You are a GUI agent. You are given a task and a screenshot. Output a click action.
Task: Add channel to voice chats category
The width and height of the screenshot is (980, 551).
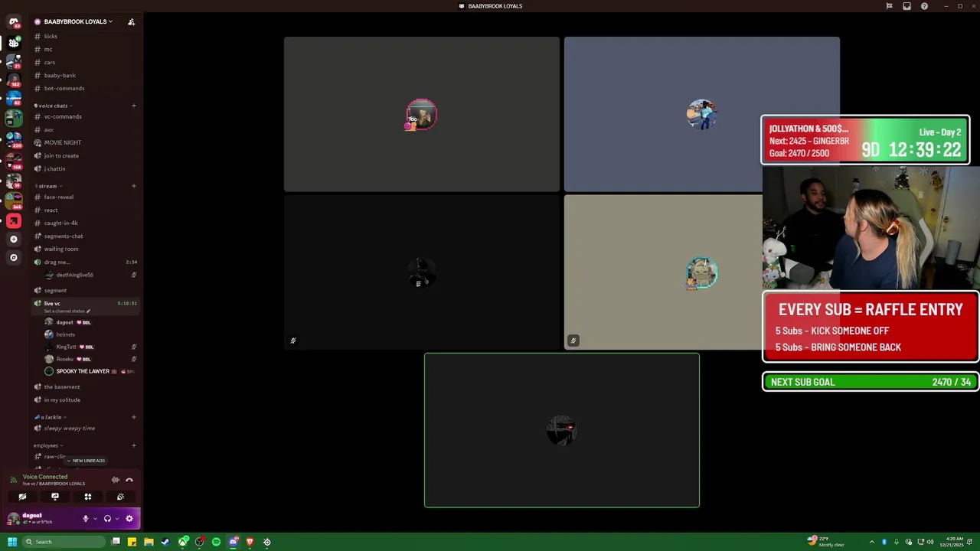coord(134,106)
